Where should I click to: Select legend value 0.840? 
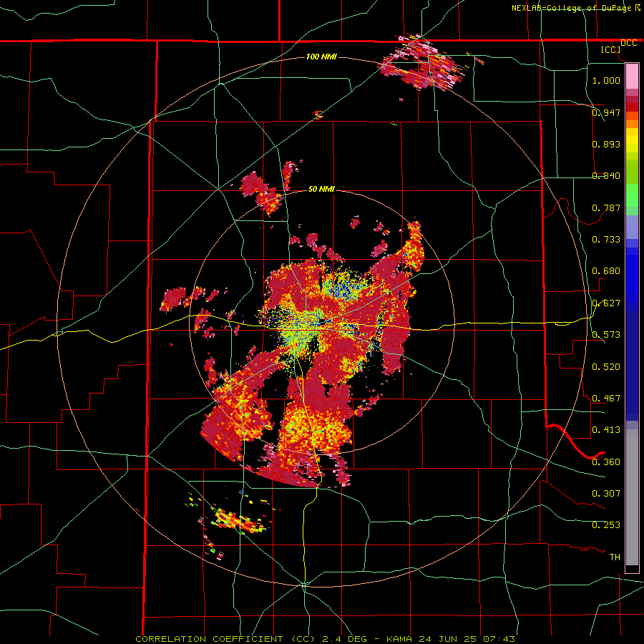[x=606, y=175]
